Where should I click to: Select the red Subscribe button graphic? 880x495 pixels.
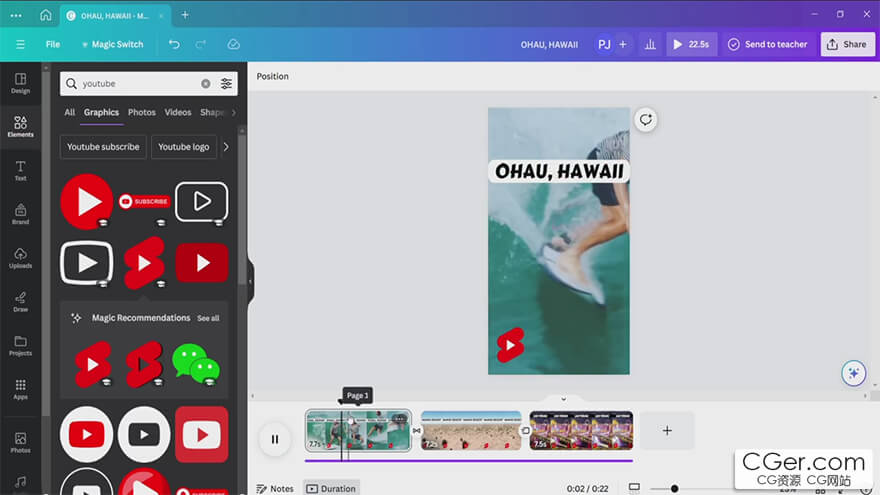(144, 201)
